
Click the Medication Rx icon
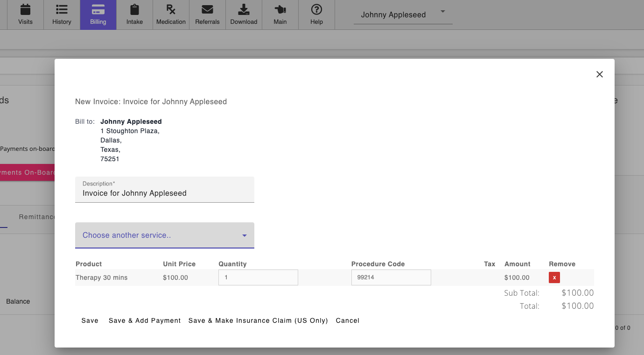coord(171,14)
